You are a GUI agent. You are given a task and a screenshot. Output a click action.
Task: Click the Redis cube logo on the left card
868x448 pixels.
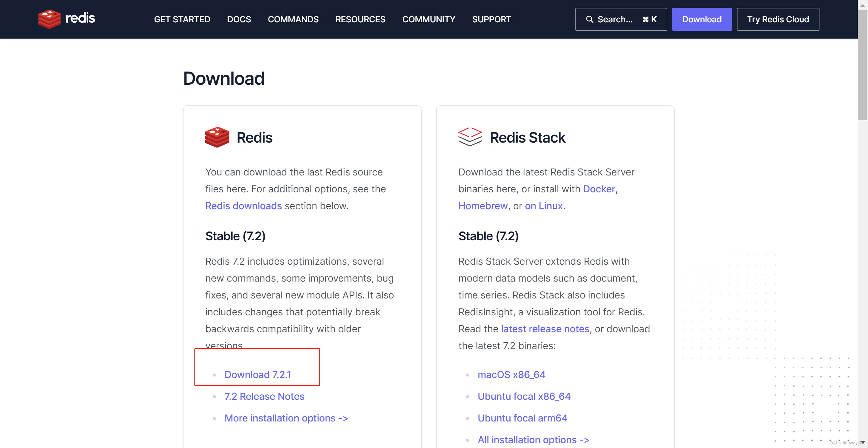tap(217, 137)
